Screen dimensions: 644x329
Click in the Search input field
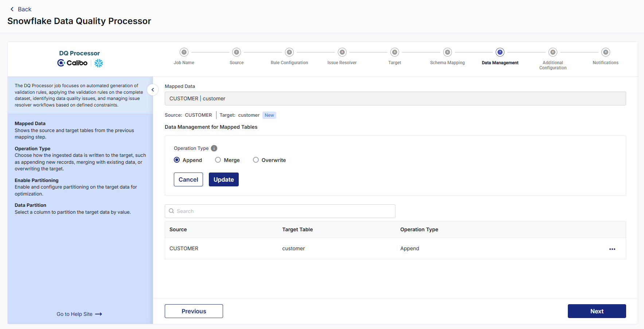pos(280,211)
